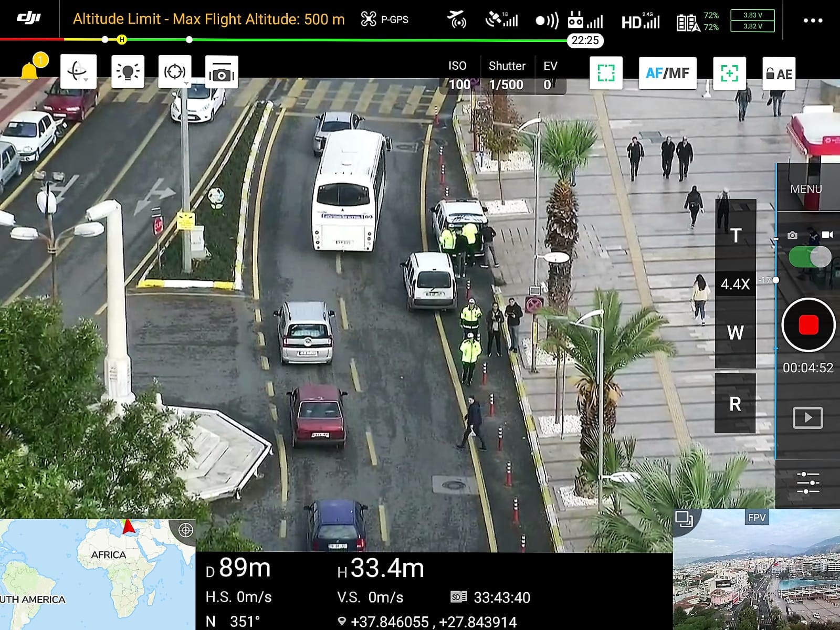Tap the 4.4X zoom level indicator
This screenshot has height=630, width=840.
[x=735, y=284]
